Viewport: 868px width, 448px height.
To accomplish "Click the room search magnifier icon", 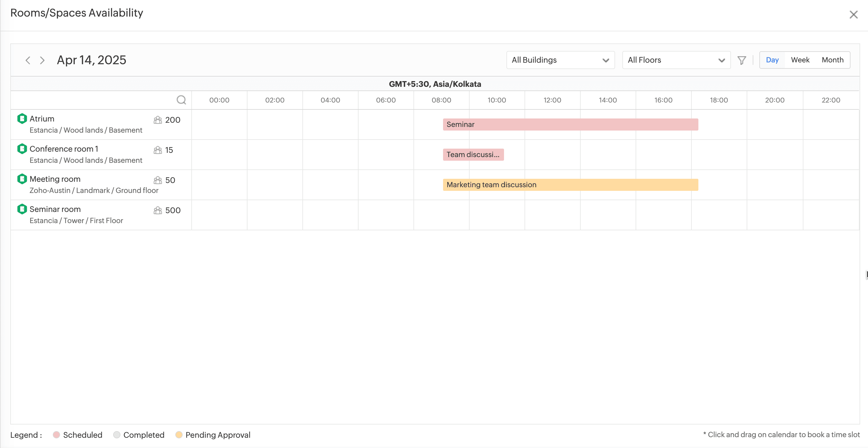I will [x=181, y=100].
